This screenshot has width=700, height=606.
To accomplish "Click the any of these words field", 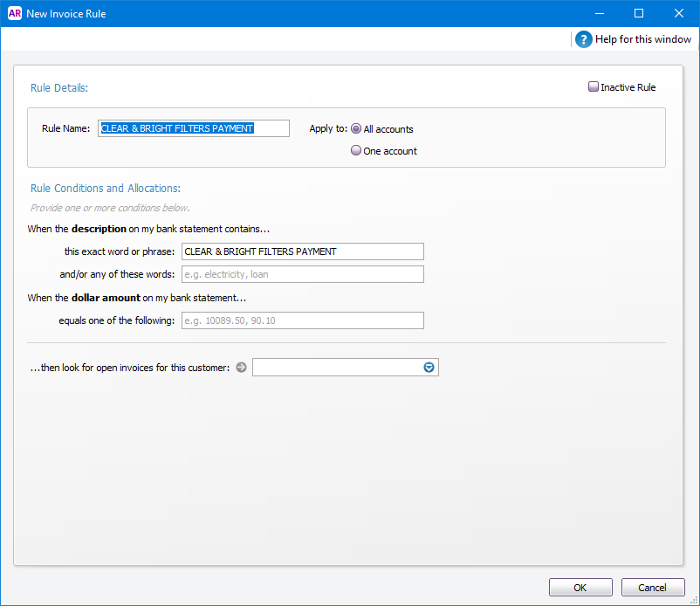I will pyautogui.click(x=303, y=274).
